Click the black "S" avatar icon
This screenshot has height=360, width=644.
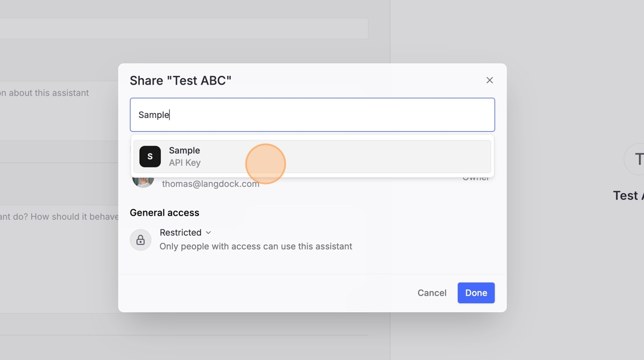(150, 156)
